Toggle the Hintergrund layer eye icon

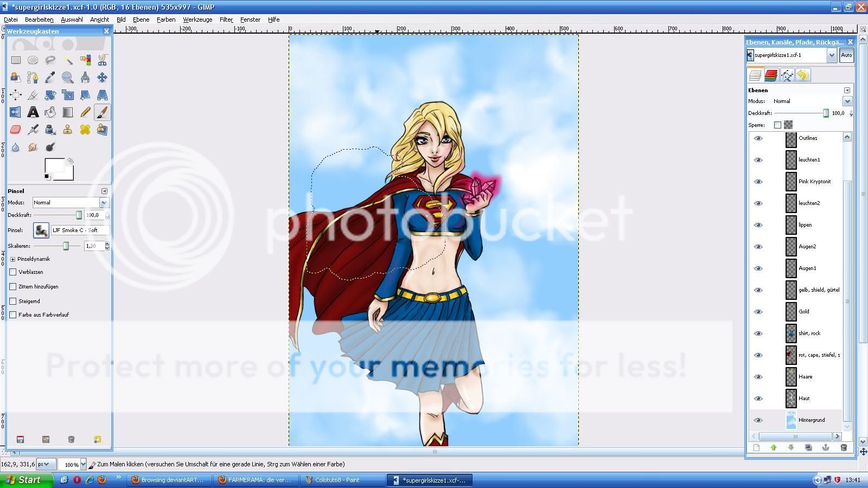tap(758, 420)
